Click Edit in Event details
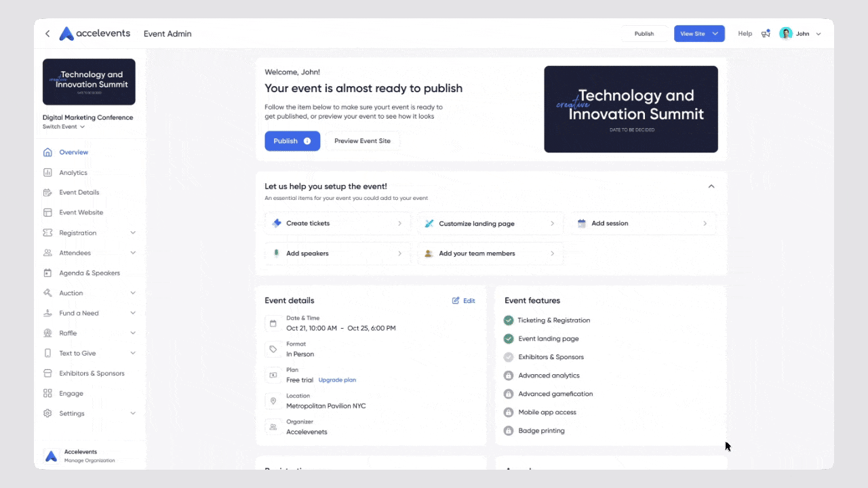This screenshot has width=868, height=488. click(x=464, y=301)
